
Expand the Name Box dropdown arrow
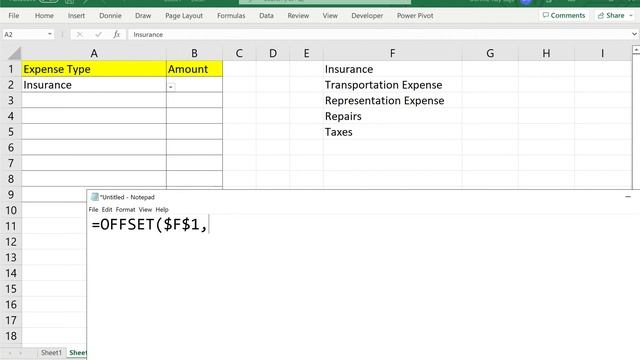[x=50, y=34]
